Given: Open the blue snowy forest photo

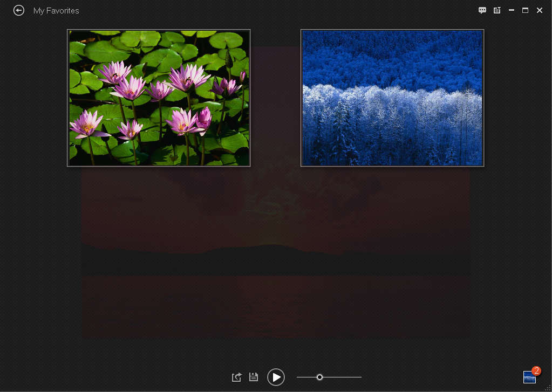Looking at the screenshot, I should [x=392, y=98].
